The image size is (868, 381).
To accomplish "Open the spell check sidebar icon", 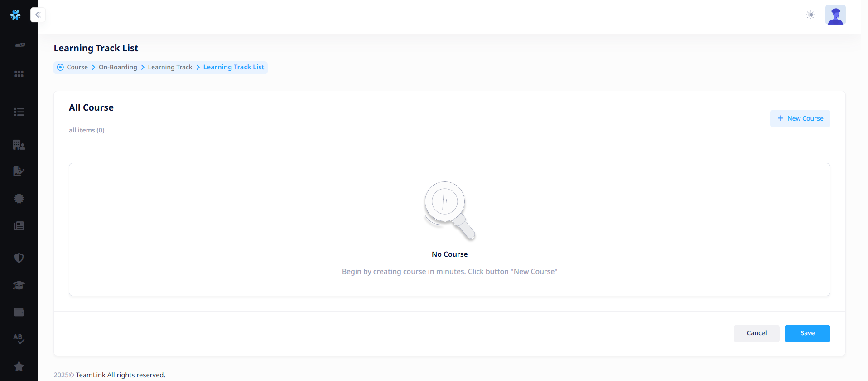I will pyautogui.click(x=19, y=339).
